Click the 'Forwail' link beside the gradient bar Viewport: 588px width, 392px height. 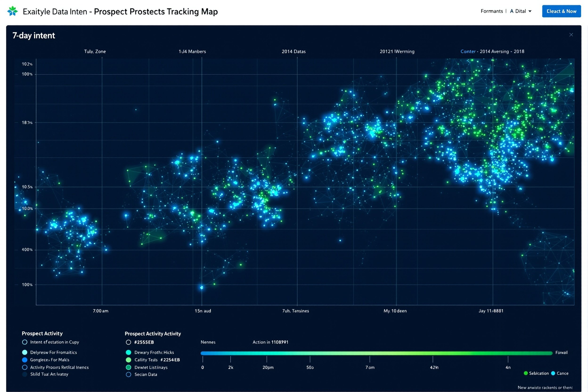(562, 352)
